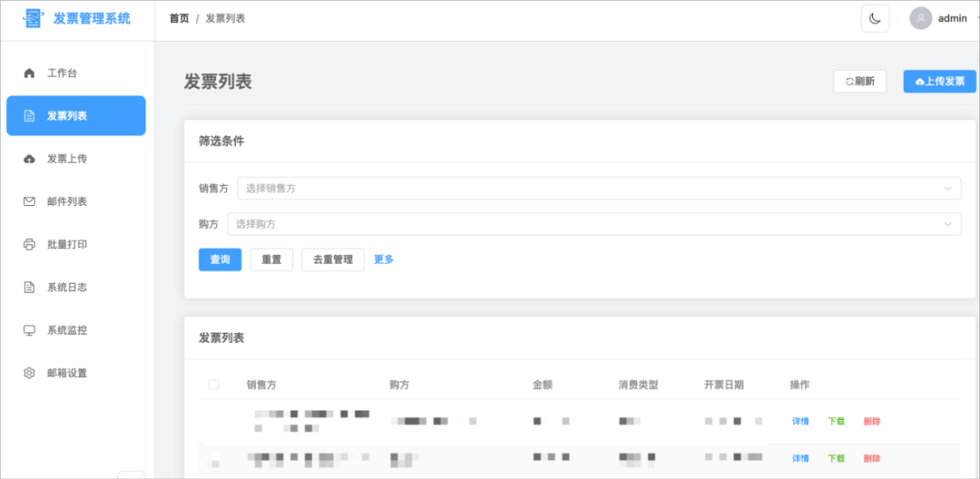
Task: Click the 开票日期 column header
Action: pyautogui.click(x=724, y=385)
